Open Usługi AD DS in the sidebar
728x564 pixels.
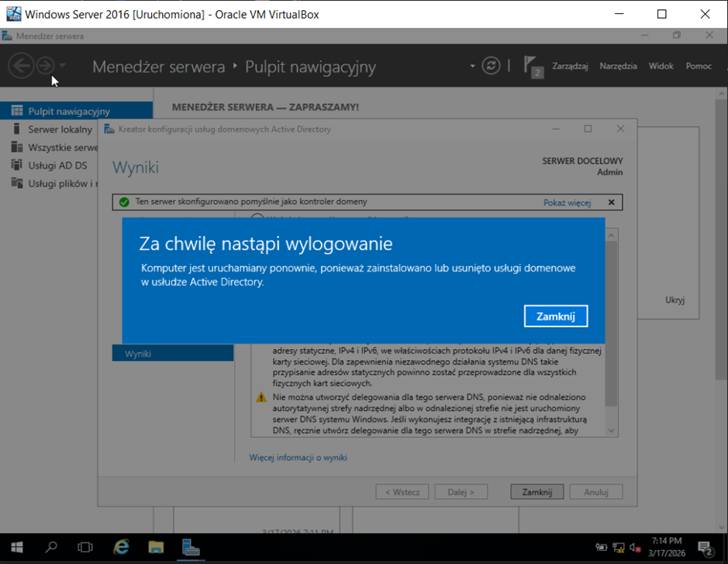pyautogui.click(x=57, y=165)
